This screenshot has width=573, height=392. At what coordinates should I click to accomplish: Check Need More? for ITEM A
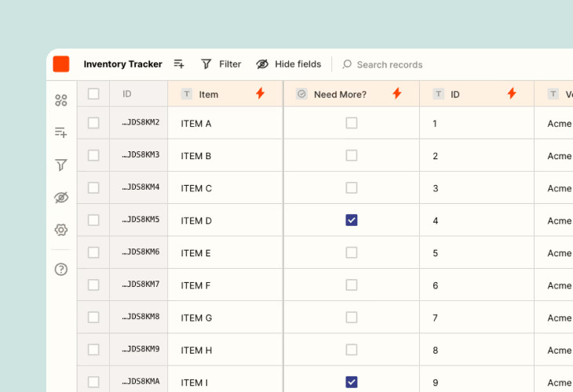352,123
